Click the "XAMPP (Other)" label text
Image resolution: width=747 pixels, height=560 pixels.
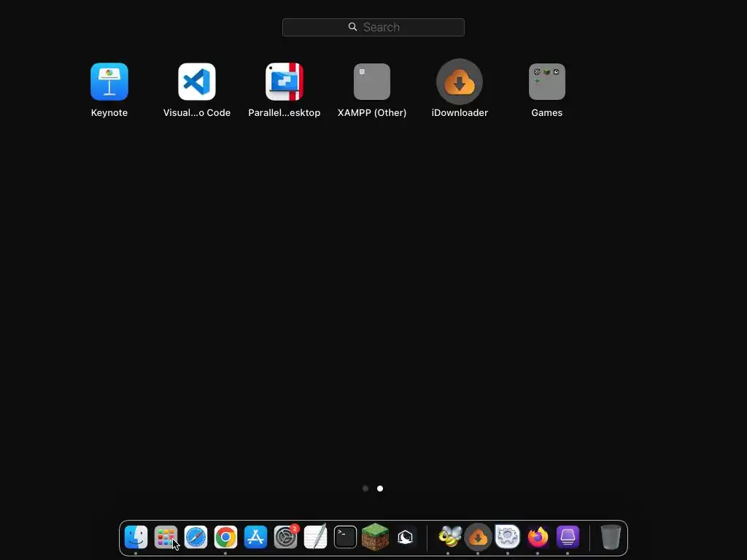coord(372,113)
